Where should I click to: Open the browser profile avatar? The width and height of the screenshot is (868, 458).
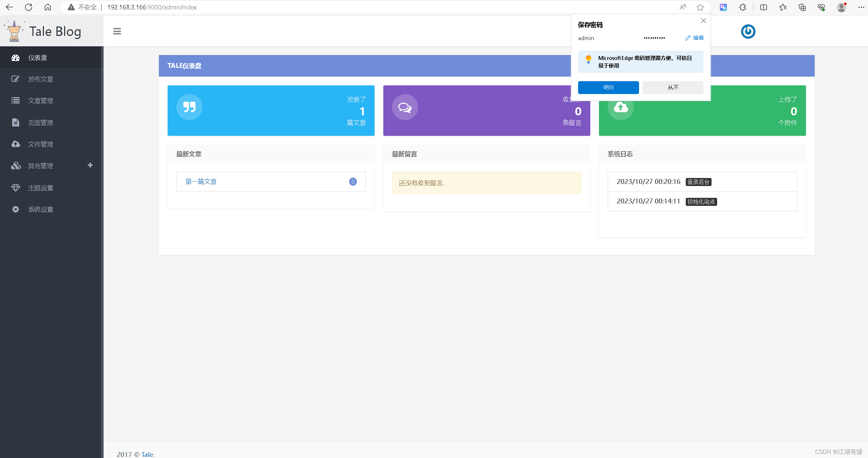click(x=842, y=7)
